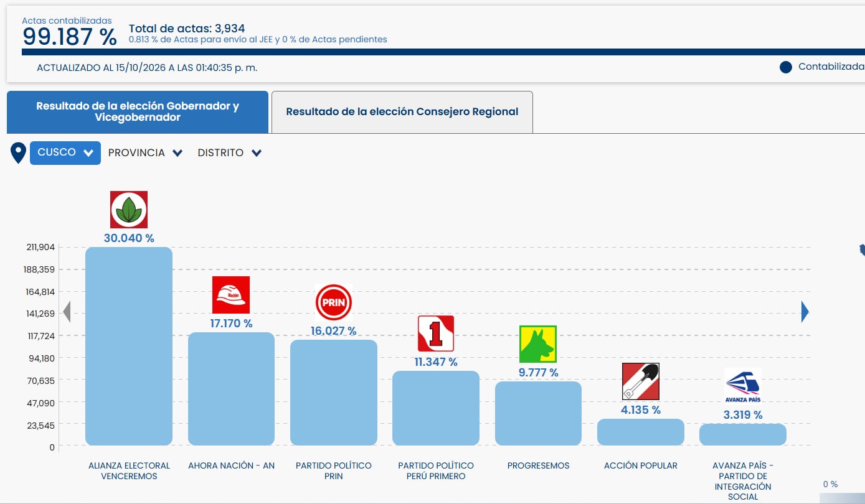This screenshot has width=865, height=504.
Task: Click the Progresemos bar in chart
Action: (538, 413)
